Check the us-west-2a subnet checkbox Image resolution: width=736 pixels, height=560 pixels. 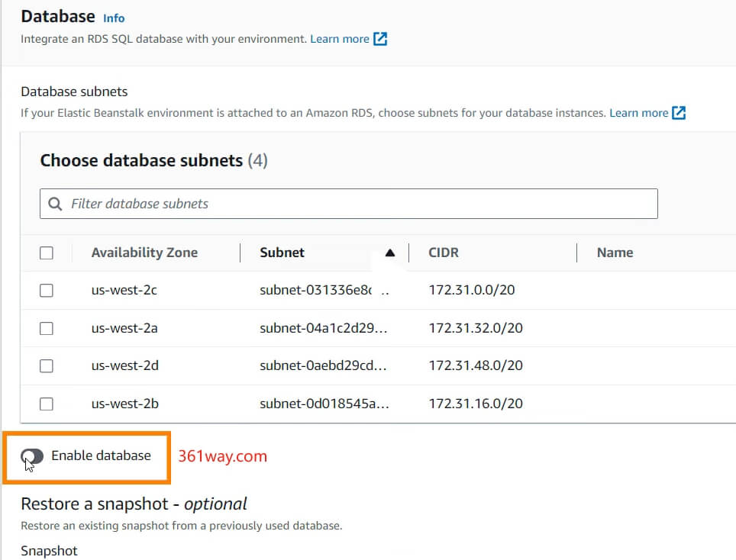pyautogui.click(x=47, y=328)
